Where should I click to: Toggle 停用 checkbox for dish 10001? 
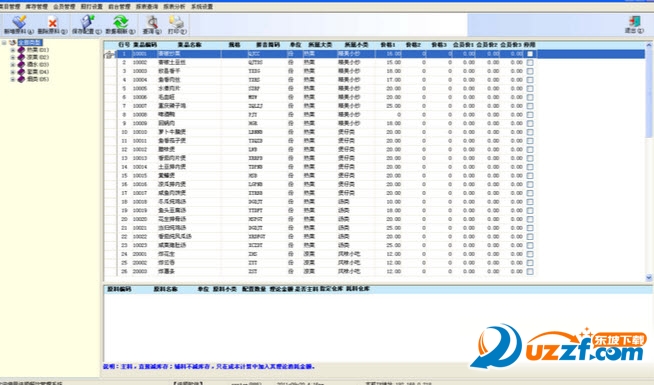pyautogui.click(x=530, y=54)
